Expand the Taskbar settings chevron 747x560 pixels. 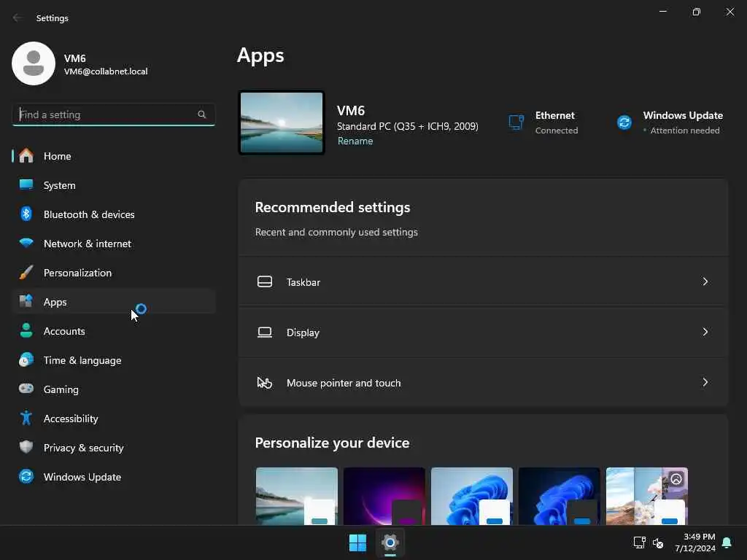(x=705, y=281)
